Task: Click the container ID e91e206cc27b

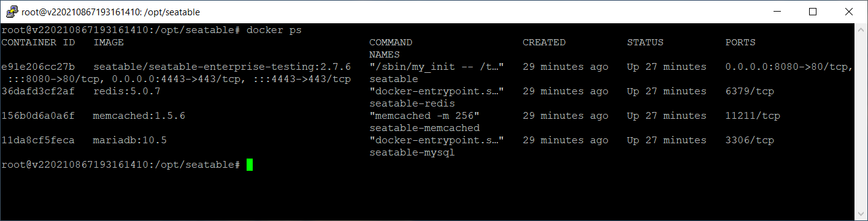Action: click(38, 67)
